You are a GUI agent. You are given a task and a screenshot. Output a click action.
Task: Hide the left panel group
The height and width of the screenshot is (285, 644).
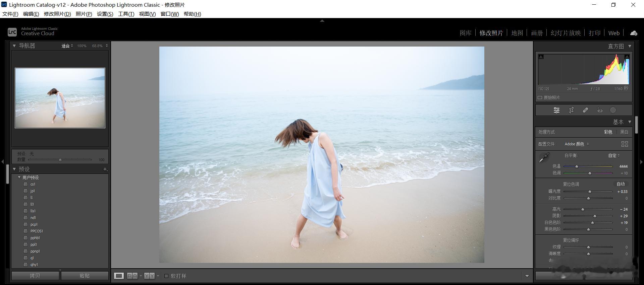(x=2, y=162)
